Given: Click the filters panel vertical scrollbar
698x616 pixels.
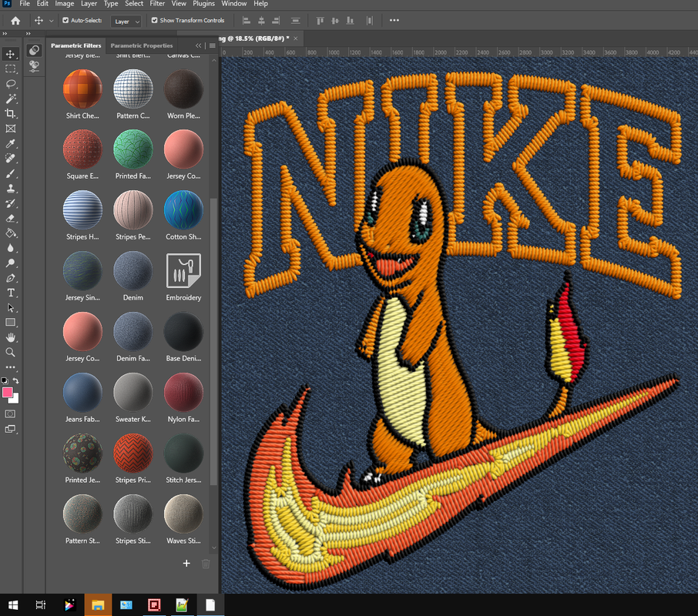Looking at the screenshot, I should (213, 342).
